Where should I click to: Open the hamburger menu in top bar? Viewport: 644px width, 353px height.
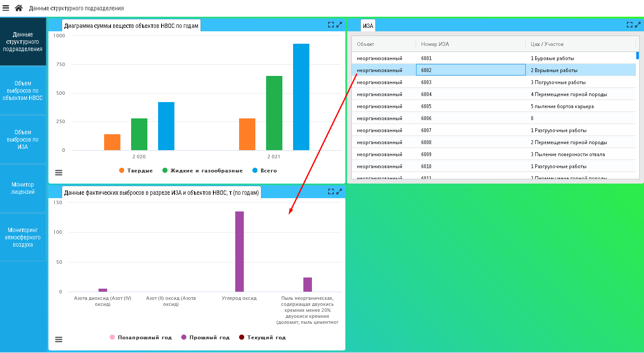point(6,8)
